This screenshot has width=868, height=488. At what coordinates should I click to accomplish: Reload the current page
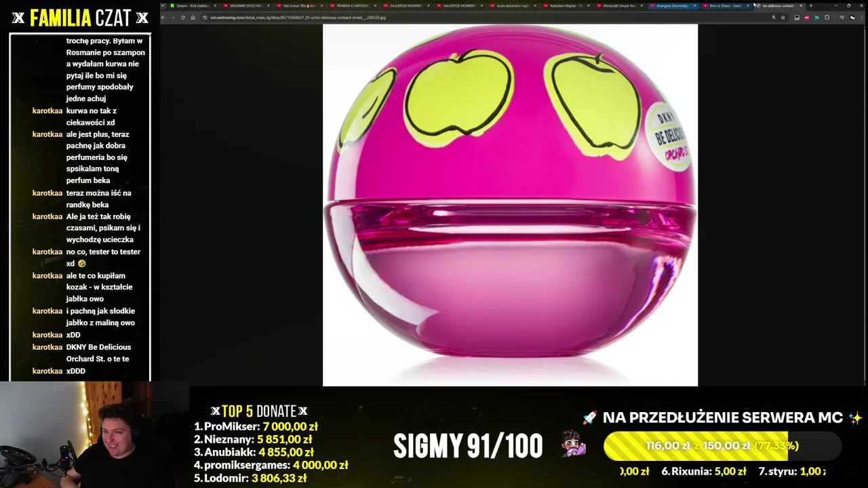(182, 18)
